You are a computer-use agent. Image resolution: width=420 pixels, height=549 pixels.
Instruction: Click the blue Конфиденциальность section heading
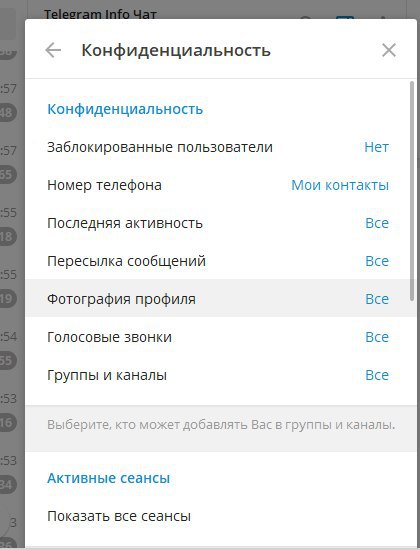point(125,109)
